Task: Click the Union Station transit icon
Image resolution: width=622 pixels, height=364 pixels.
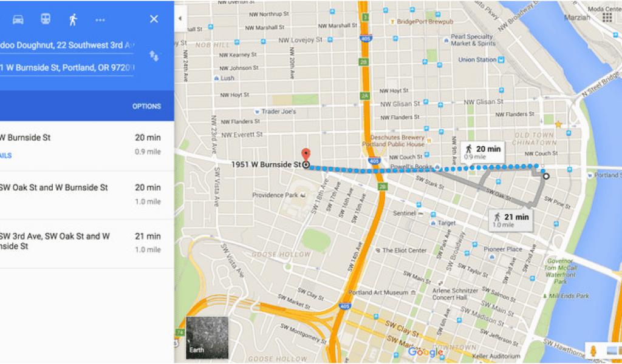Action: [x=501, y=60]
